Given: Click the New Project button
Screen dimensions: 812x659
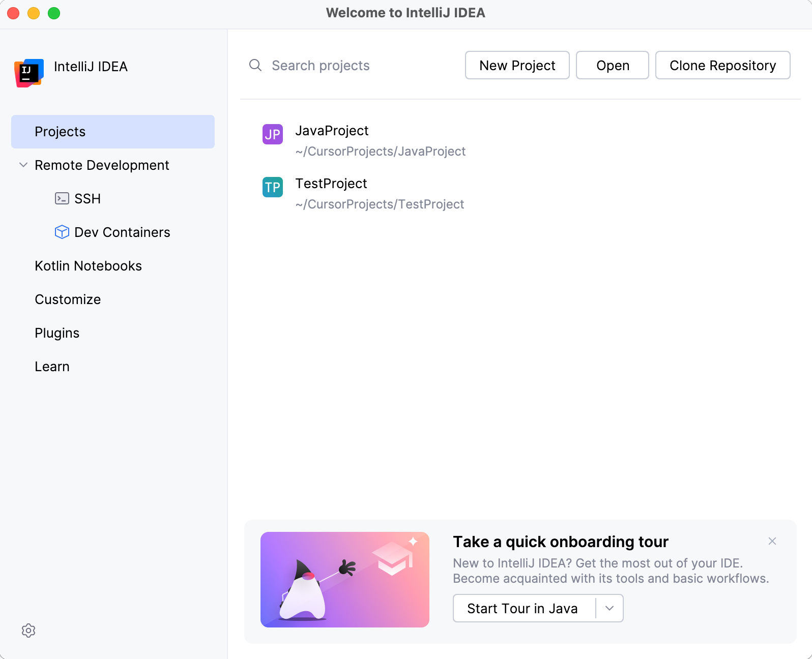Looking at the screenshot, I should pyautogui.click(x=517, y=65).
